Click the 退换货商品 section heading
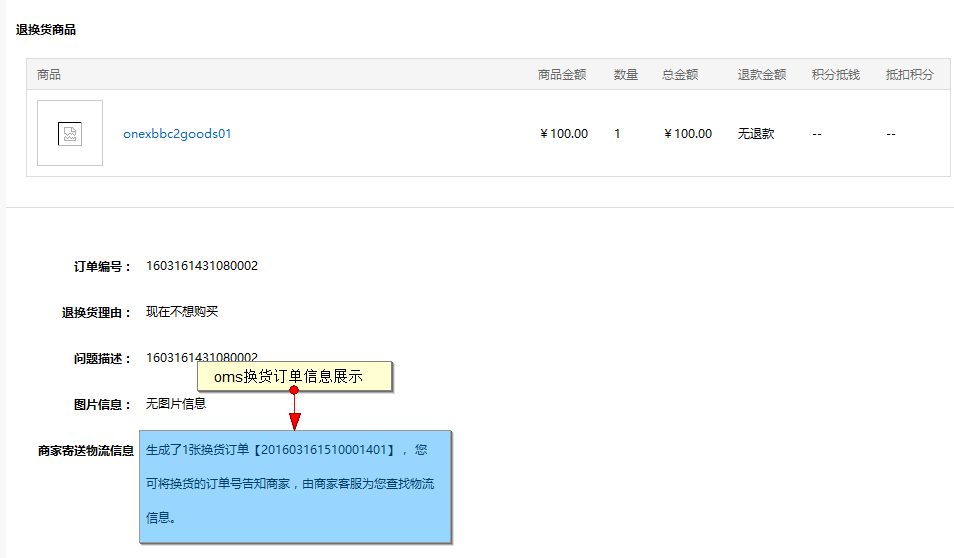This screenshot has height=558, width=954. [46, 30]
